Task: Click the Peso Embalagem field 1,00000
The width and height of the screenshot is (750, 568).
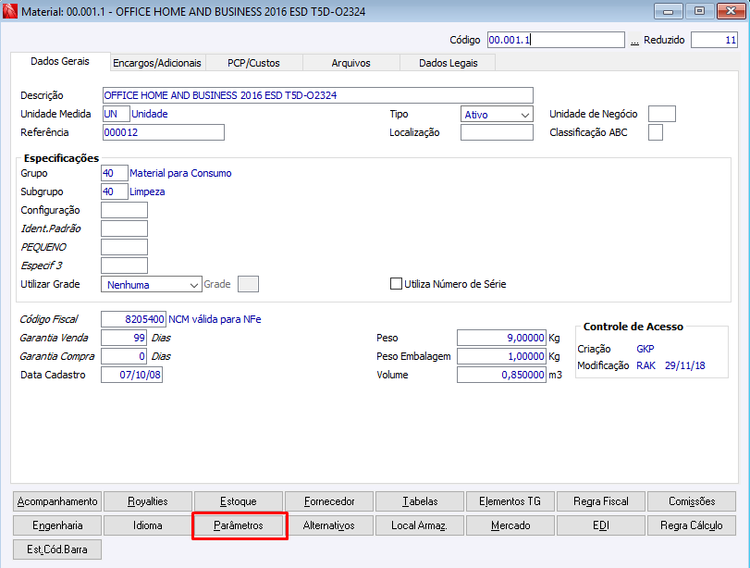Action: [501, 356]
